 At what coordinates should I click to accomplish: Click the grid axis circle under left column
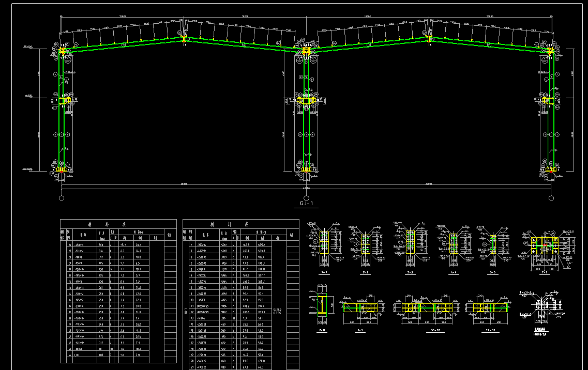pos(62,197)
